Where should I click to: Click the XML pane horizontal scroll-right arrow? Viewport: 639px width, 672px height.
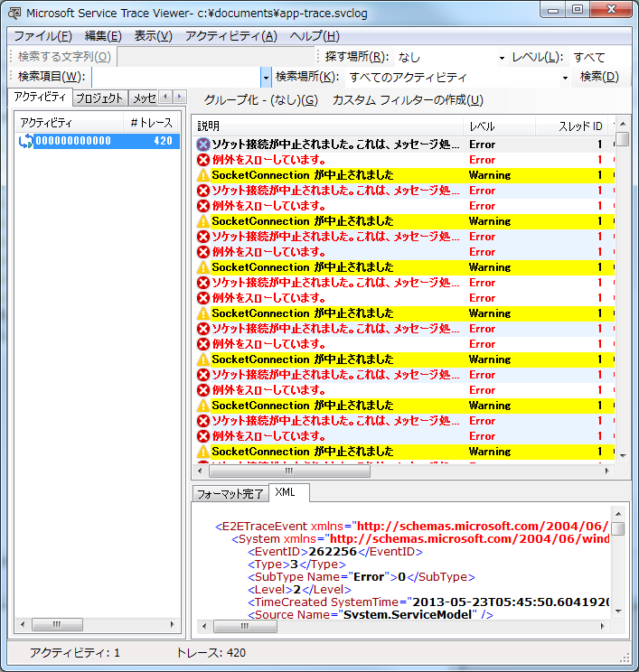[x=603, y=626]
